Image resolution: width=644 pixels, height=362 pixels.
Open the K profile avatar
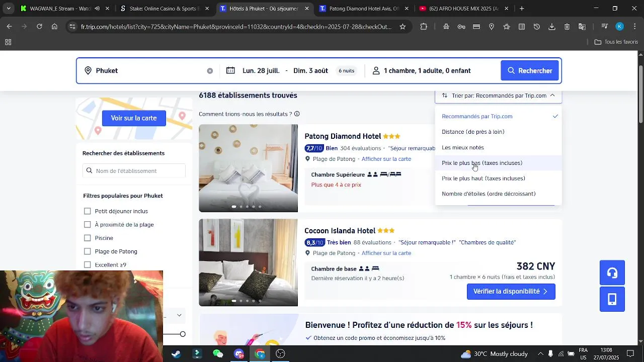pos(620,27)
